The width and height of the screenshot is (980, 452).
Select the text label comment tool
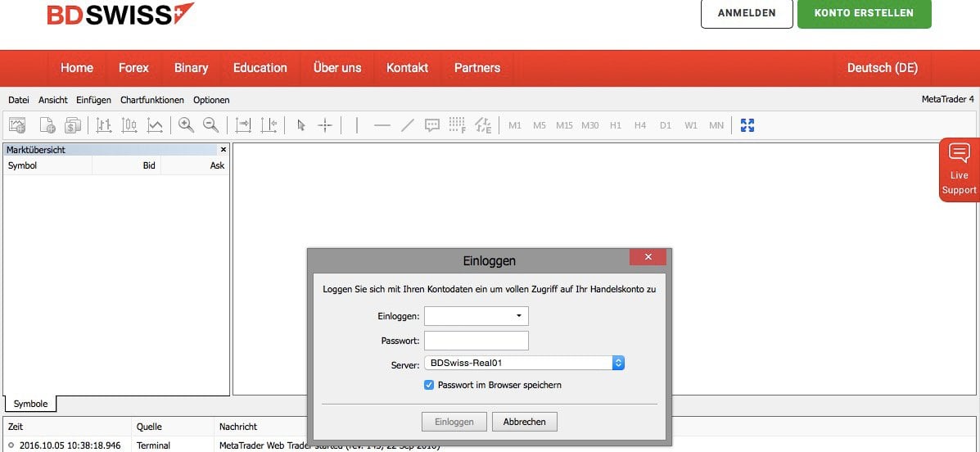click(432, 125)
